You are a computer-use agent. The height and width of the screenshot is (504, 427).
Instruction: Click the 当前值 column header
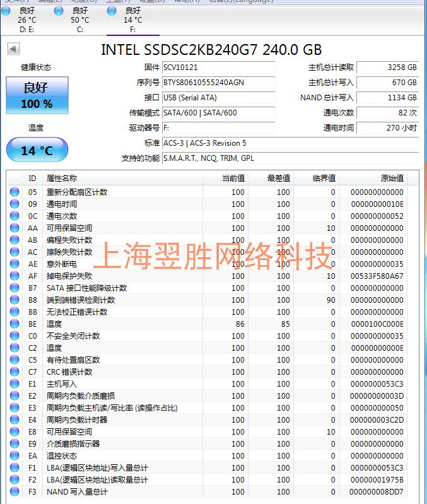click(x=226, y=178)
